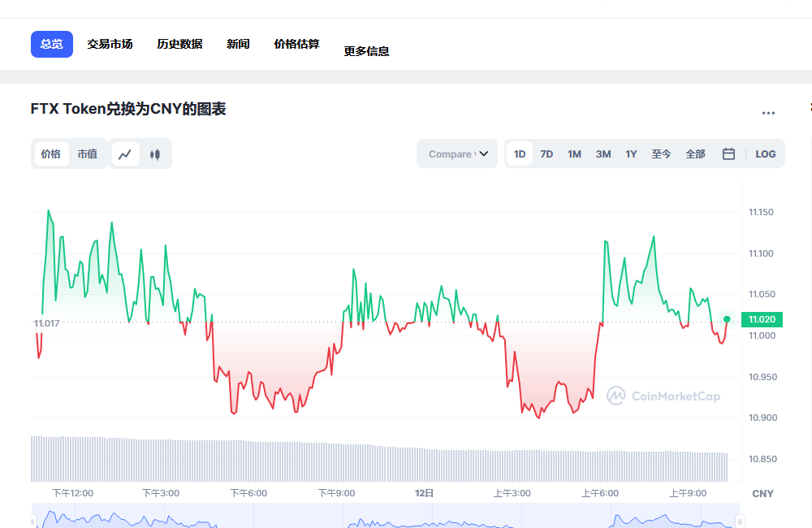Viewport: 812px width, 528px height.
Task: Select the 全部 time range
Action: click(696, 154)
